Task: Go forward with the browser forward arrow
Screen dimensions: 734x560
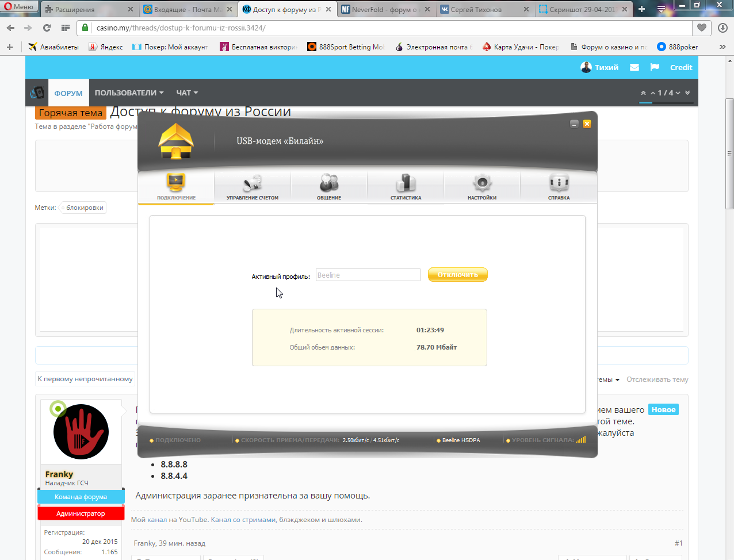Action: (28, 28)
